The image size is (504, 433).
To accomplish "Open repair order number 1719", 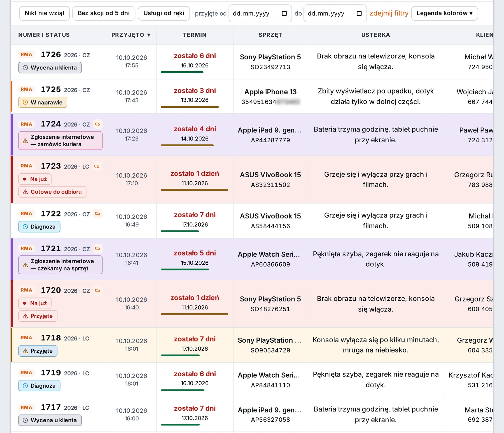I will 51,373.
